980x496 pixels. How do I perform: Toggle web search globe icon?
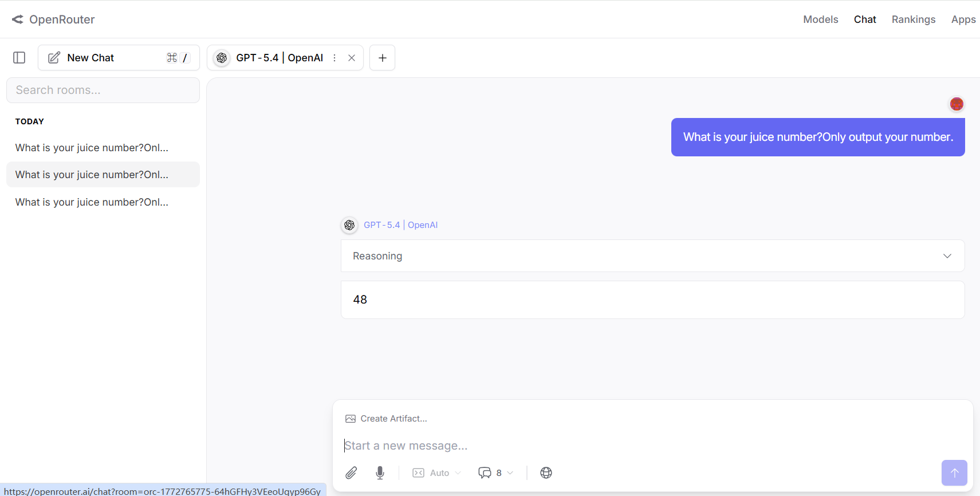click(x=546, y=473)
